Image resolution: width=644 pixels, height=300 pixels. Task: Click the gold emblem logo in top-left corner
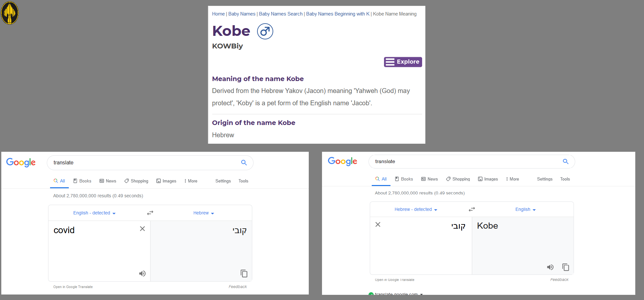pos(10,13)
